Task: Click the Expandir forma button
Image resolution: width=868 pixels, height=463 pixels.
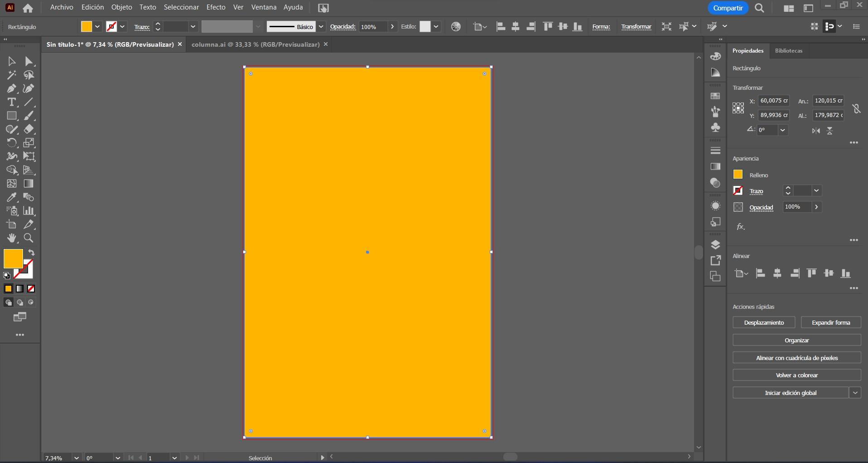Action: pos(831,322)
